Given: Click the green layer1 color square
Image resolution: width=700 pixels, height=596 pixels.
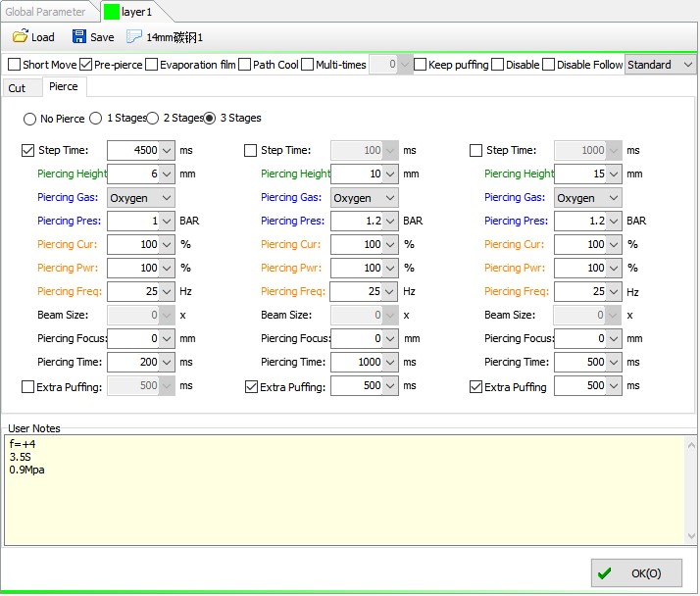Looking at the screenshot, I should (x=111, y=12).
